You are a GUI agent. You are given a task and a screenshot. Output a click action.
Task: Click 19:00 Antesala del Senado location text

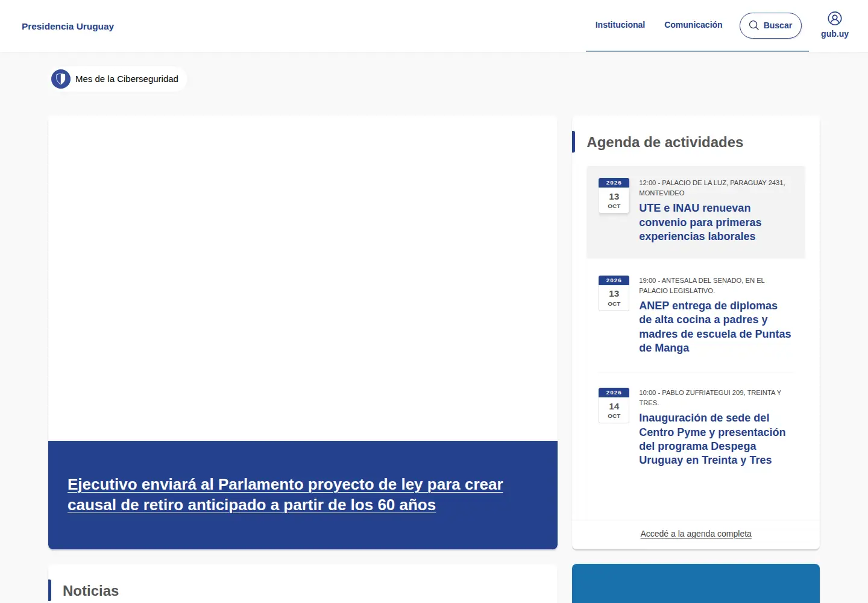point(702,285)
